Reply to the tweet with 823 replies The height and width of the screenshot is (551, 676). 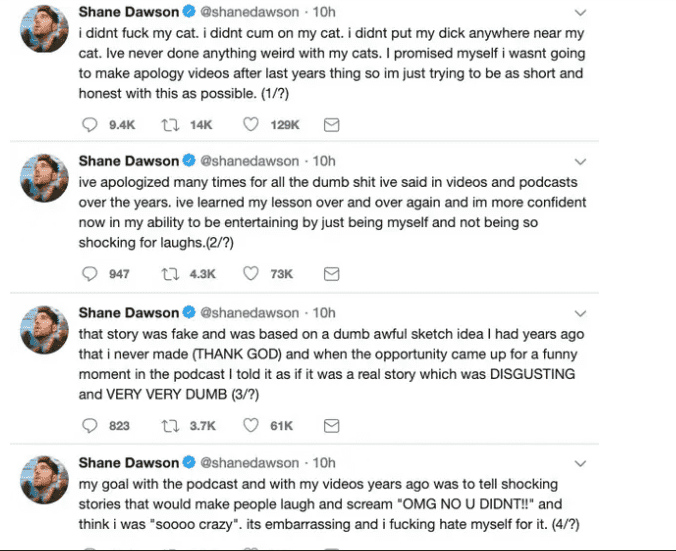click(x=88, y=425)
